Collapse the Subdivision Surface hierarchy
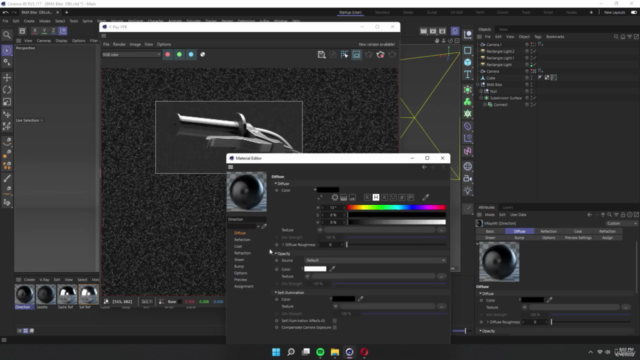Image resolution: width=640 pixels, height=360 pixels. [481, 98]
